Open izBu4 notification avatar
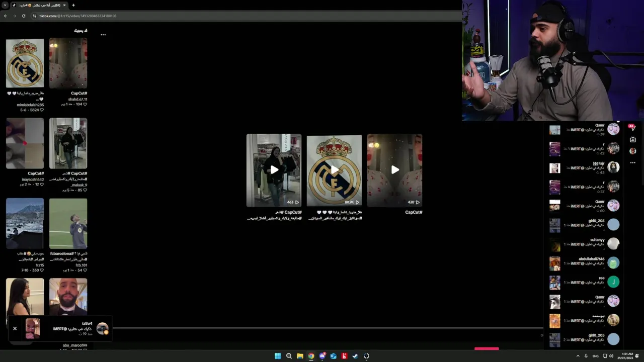644x362 pixels. click(x=103, y=329)
